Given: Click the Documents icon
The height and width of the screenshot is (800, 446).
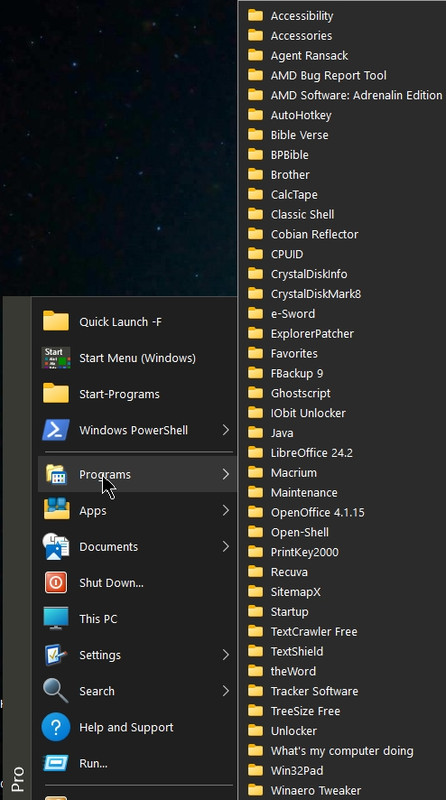Looking at the screenshot, I should 56,546.
